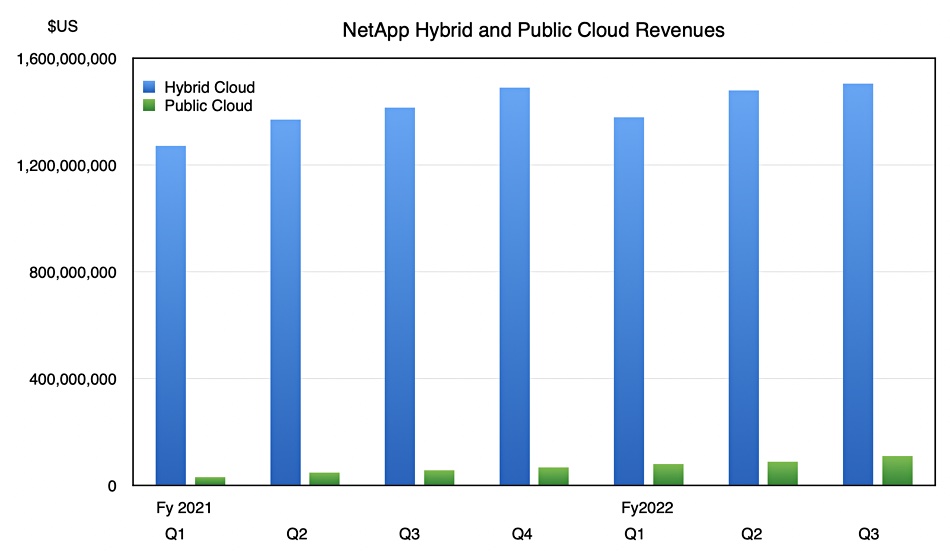The height and width of the screenshot is (551, 950).
Task: Select the Fy 2021 Q2 blue Hybrid Cloud bar
Action: [x=285, y=302]
